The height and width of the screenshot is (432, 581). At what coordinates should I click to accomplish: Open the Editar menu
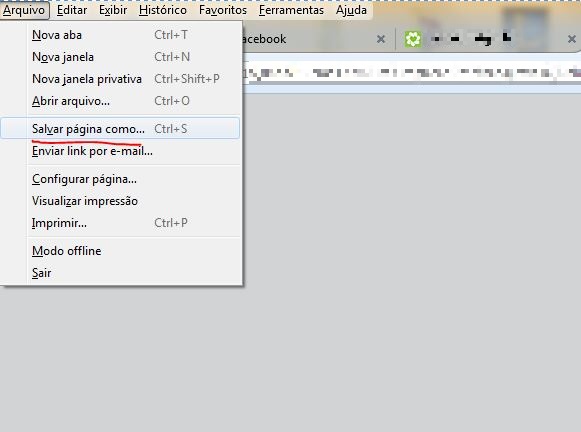point(72,10)
